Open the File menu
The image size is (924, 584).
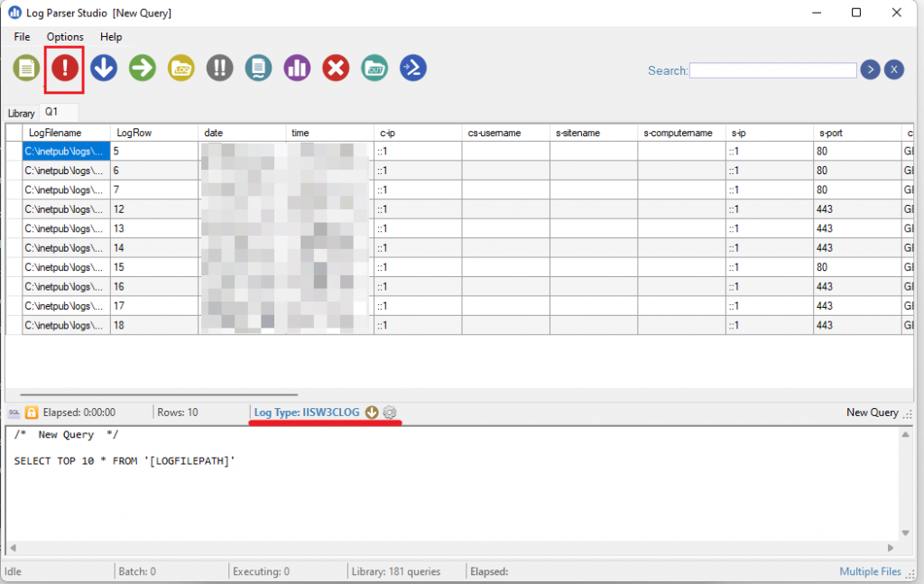coord(22,36)
